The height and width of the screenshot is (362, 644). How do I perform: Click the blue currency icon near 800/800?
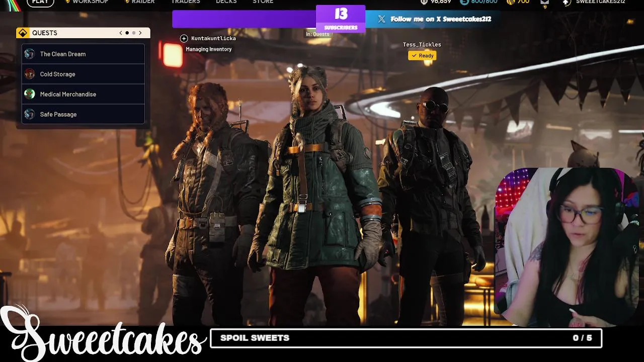click(x=464, y=2)
